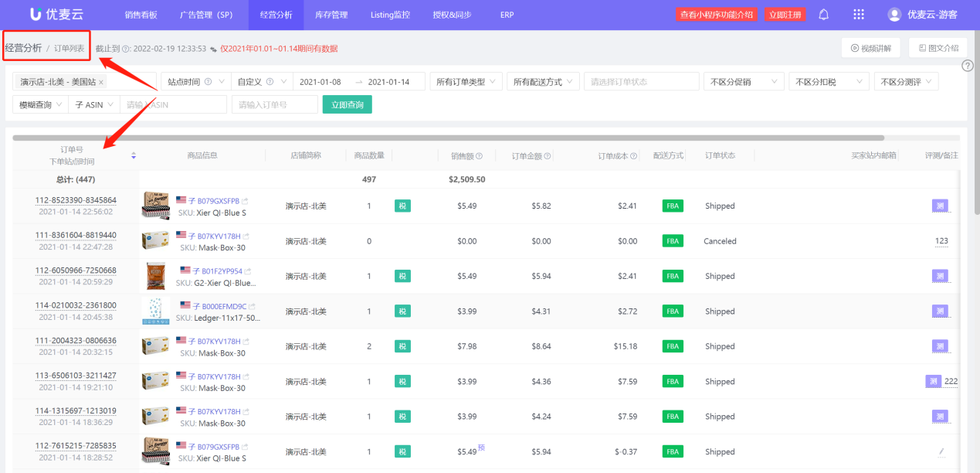The width and height of the screenshot is (980, 473).
Task: Open the apps grid icon in top bar
Action: [858, 14]
